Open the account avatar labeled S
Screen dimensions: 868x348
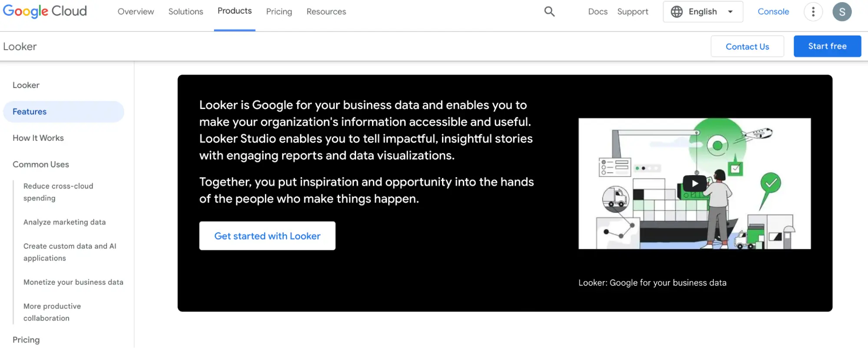(x=842, y=12)
